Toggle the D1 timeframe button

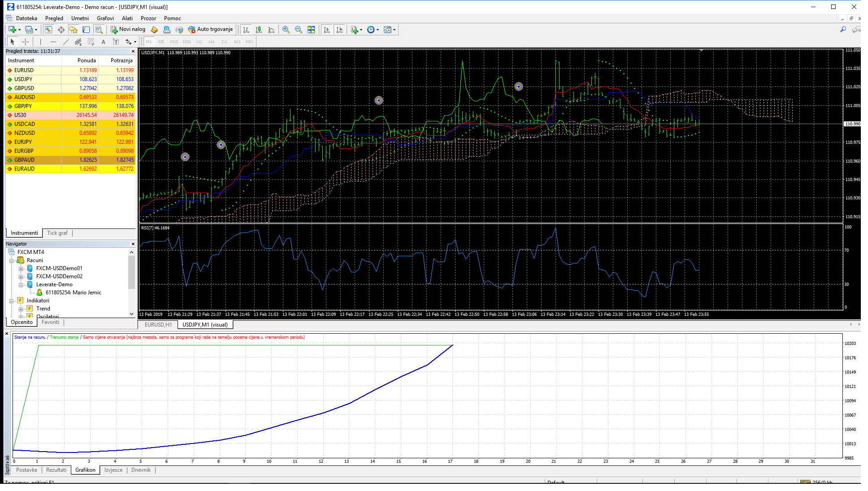[224, 42]
